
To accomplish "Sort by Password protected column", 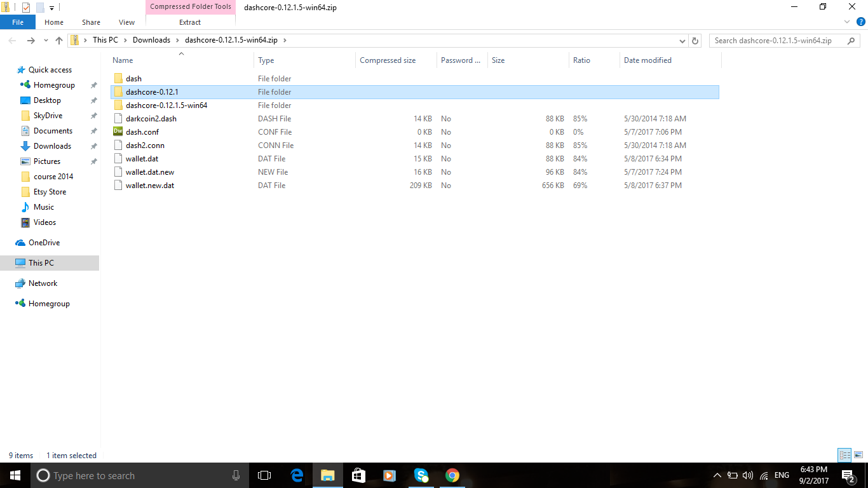I will tap(462, 60).
